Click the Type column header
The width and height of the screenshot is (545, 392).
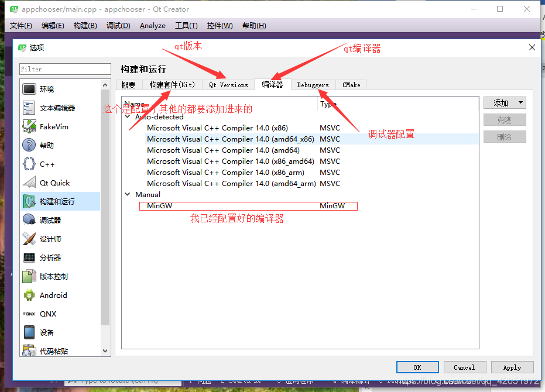[398, 104]
